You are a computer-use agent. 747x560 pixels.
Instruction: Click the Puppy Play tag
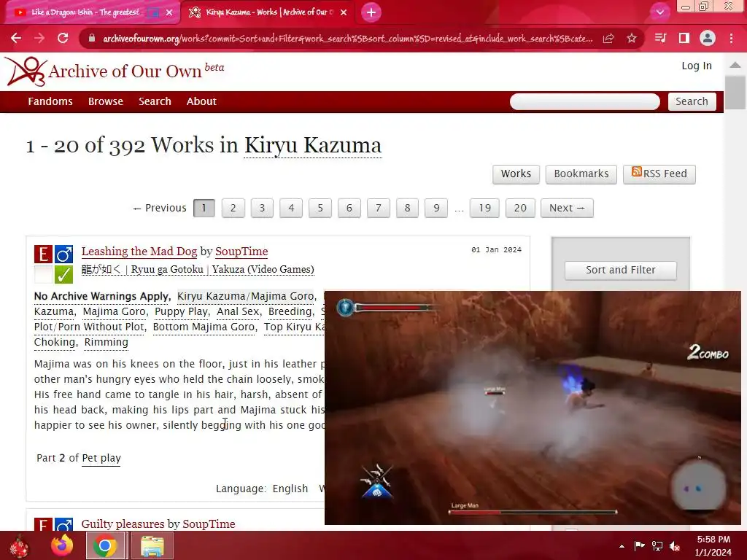tap(182, 311)
